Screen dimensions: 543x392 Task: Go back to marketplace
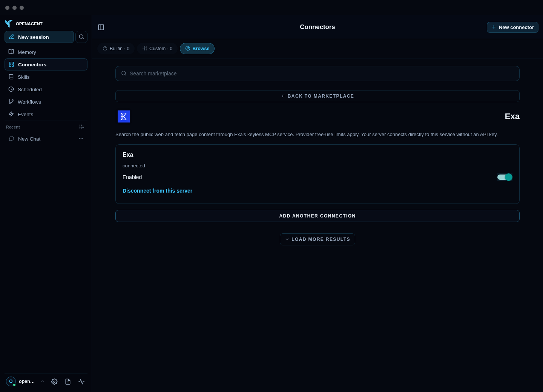(x=318, y=96)
